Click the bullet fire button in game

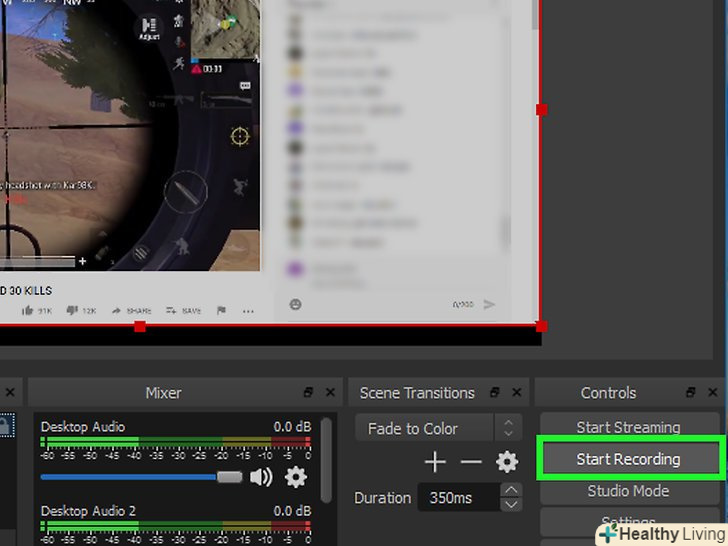[186, 191]
